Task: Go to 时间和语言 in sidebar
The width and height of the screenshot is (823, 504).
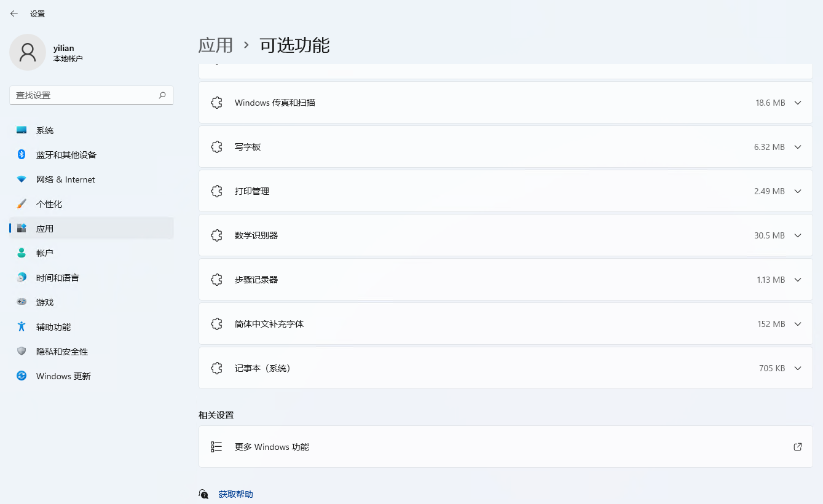Action: coord(57,278)
